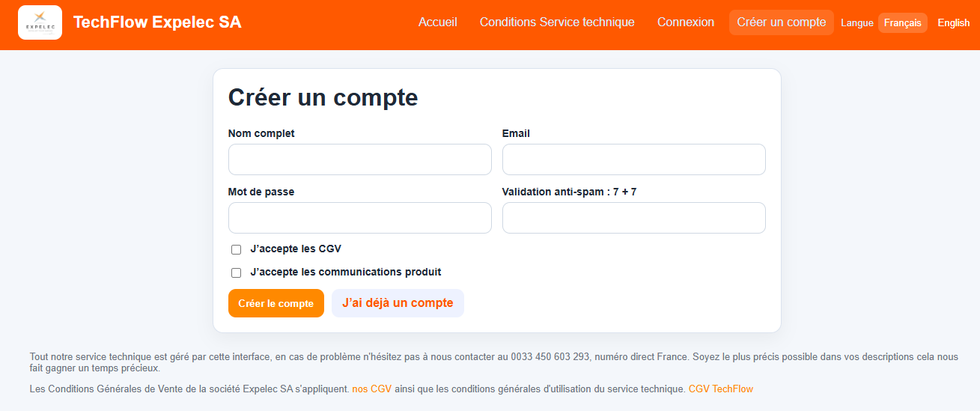Click the Email label
Viewport: 980px width, 411px height.
pyautogui.click(x=516, y=133)
